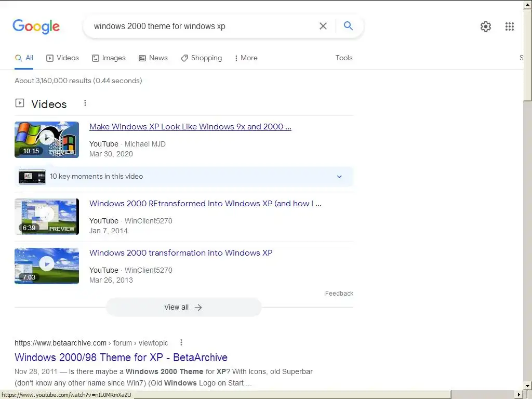Screen dimensions: 532x399
Task: Open the search Tools button
Action: (344, 58)
